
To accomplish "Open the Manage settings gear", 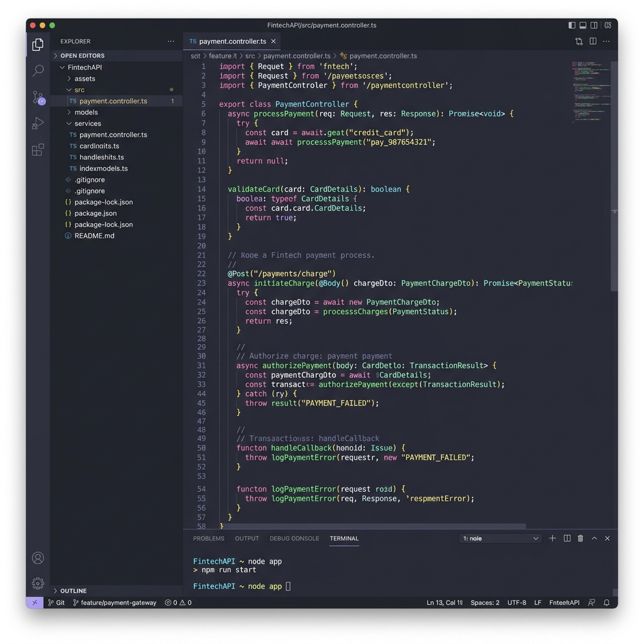I will 38,583.
